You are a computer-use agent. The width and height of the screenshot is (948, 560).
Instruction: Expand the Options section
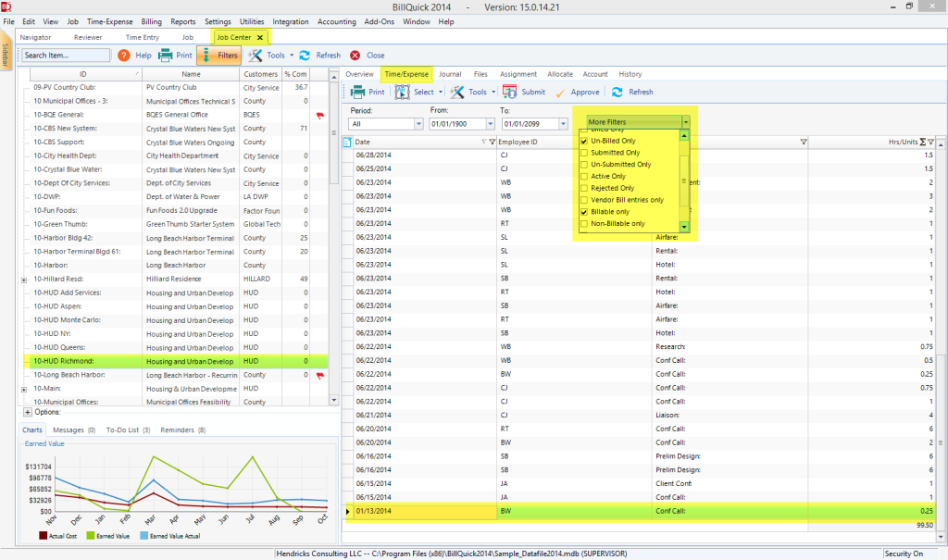point(28,413)
